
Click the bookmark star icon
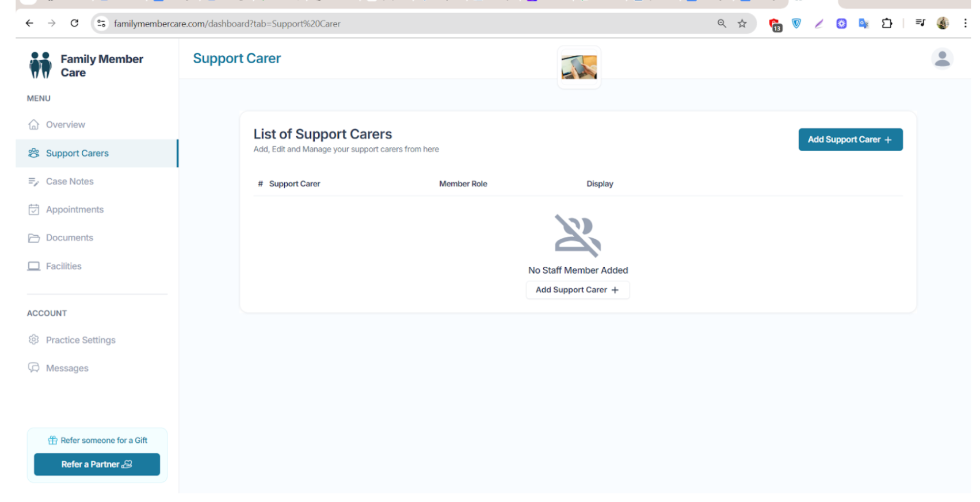pos(742,24)
